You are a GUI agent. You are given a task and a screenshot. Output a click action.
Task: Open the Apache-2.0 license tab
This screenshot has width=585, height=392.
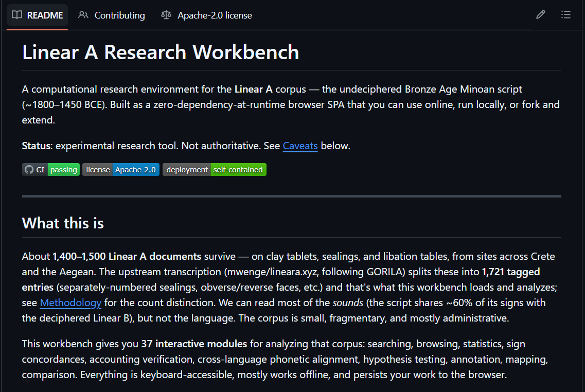coord(206,15)
